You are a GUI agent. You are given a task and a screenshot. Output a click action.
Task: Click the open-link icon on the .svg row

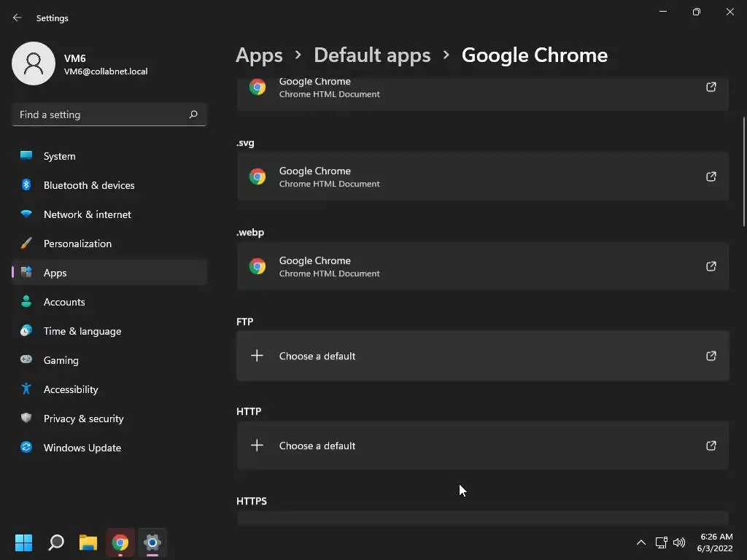(711, 176)
